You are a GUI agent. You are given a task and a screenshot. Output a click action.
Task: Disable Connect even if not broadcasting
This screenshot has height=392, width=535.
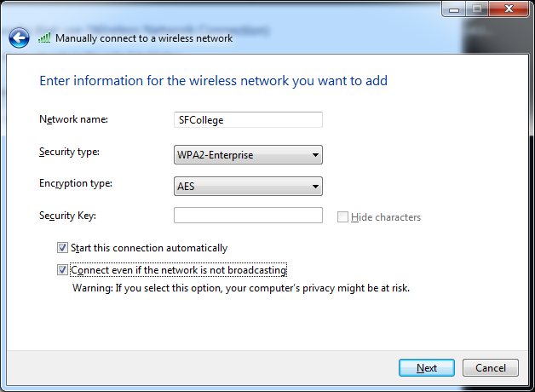click(x=62, y=270)
